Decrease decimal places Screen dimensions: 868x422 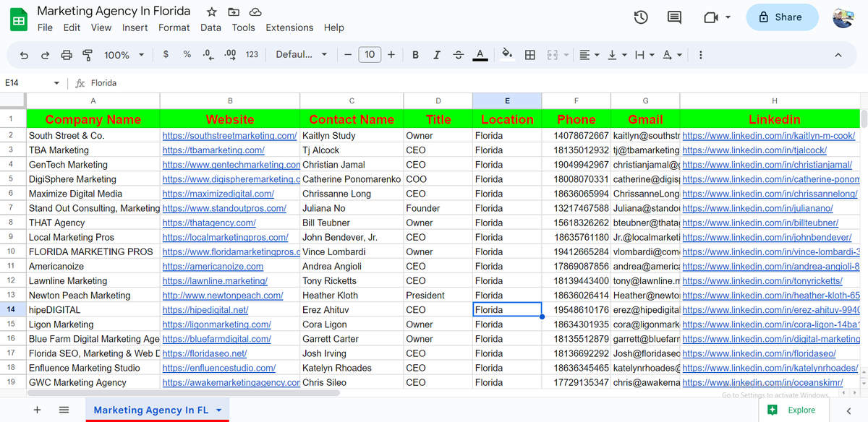pyautogui.click(x=208, y=54)
